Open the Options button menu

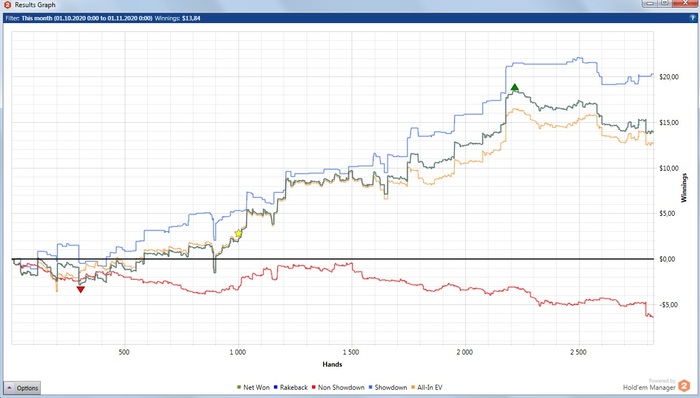pyautogui.click(x=22, y=388)
